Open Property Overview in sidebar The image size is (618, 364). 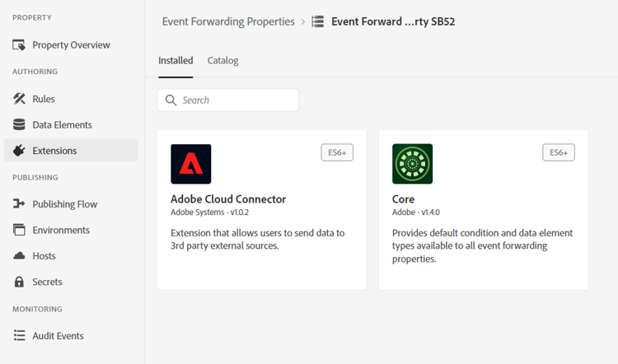71,45
